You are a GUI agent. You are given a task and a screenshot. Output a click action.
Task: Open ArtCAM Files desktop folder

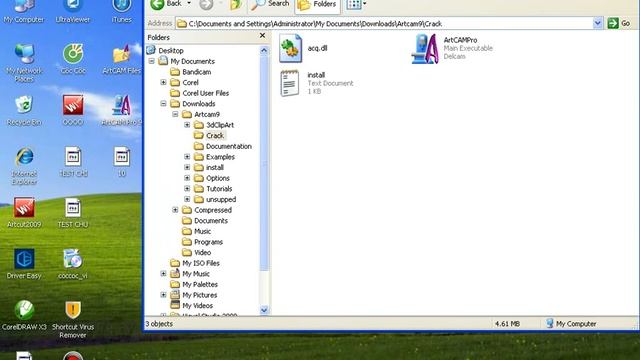[121, 59]
